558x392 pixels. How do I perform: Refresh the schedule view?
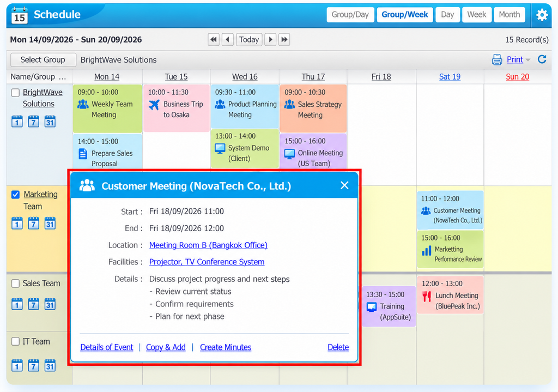pyautogui.click(x=542, y=59)
